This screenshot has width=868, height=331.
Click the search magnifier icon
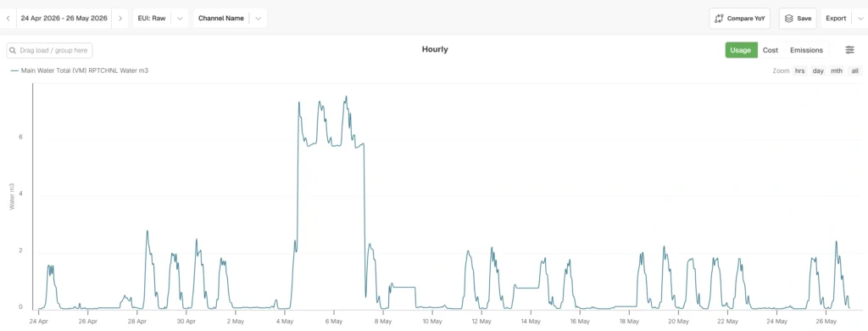[13, 50]
